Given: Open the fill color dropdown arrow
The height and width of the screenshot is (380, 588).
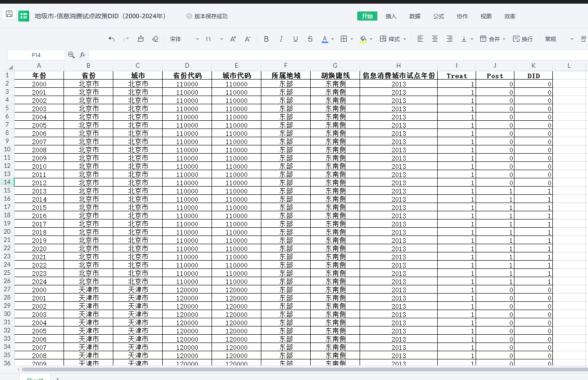Looking at the screenshot, I should pyautogui.click(x=371, y=39).
